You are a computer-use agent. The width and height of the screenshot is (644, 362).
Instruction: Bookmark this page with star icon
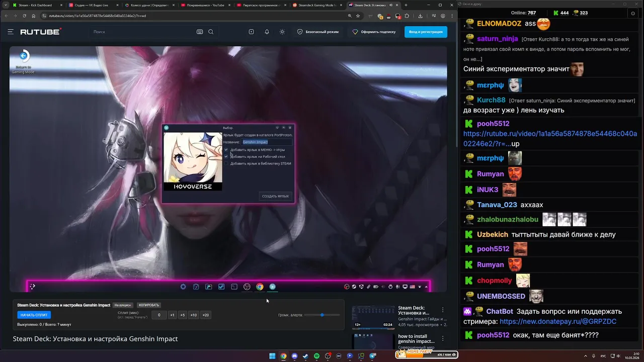coord(358,16)
